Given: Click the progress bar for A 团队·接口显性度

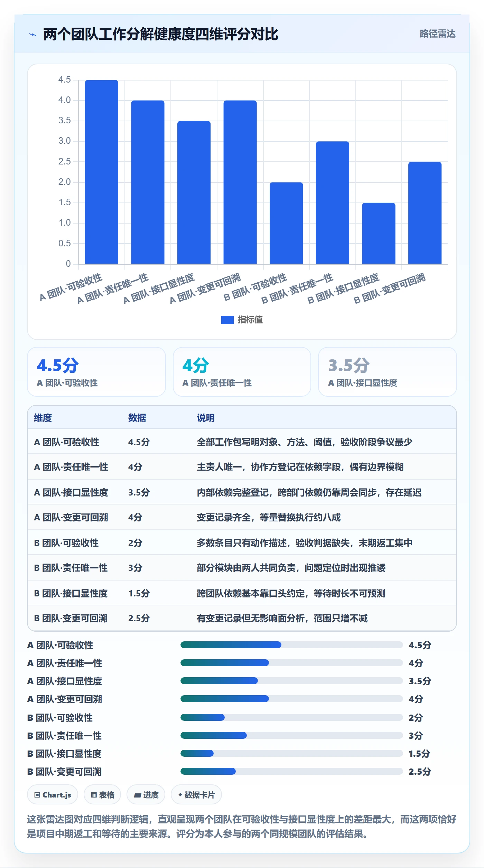Looking at the screenshot, I should [x=291, y=681].
